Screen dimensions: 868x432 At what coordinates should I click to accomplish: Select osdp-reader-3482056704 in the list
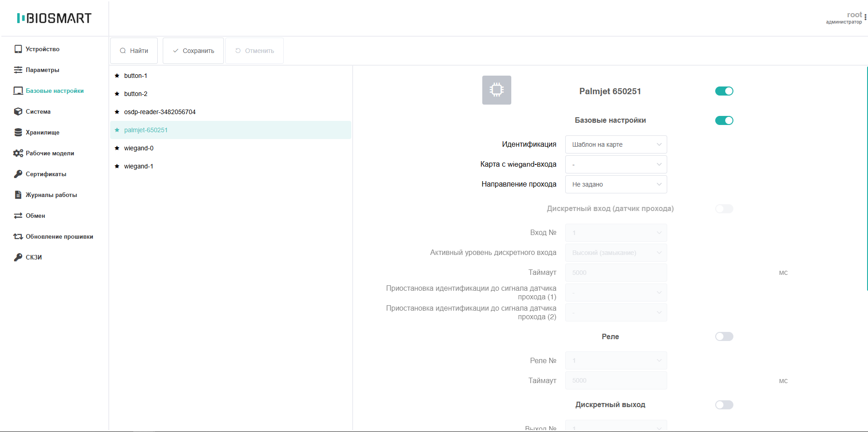(x=231, y=112)
